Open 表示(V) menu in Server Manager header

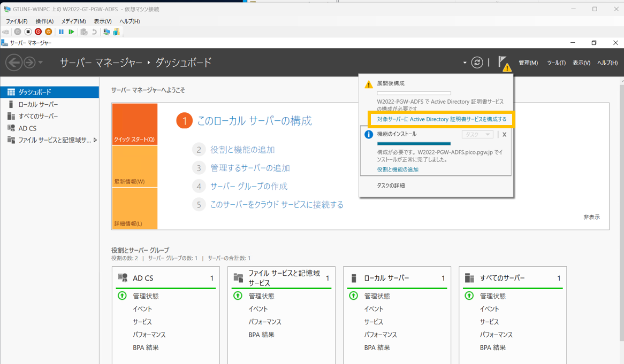pos(581,63)
